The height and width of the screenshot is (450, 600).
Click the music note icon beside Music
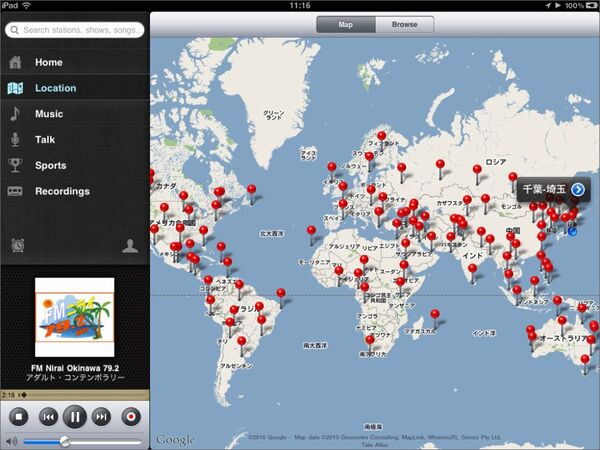click(15, 114)
